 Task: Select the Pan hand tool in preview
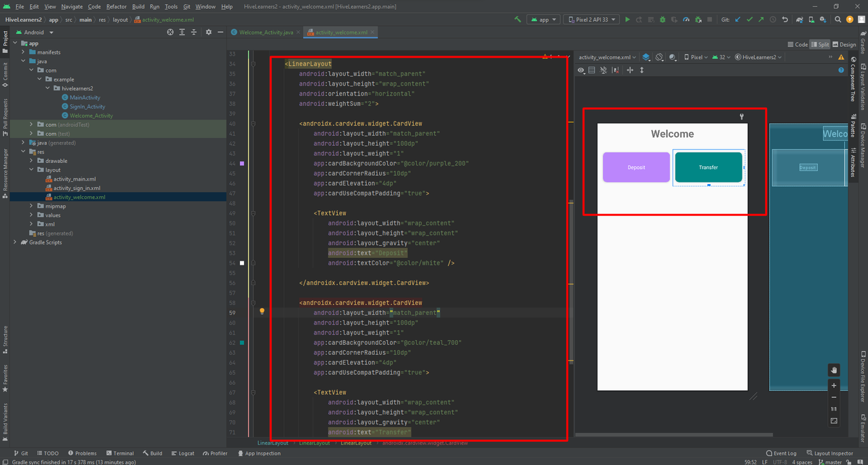coord(834,370)
